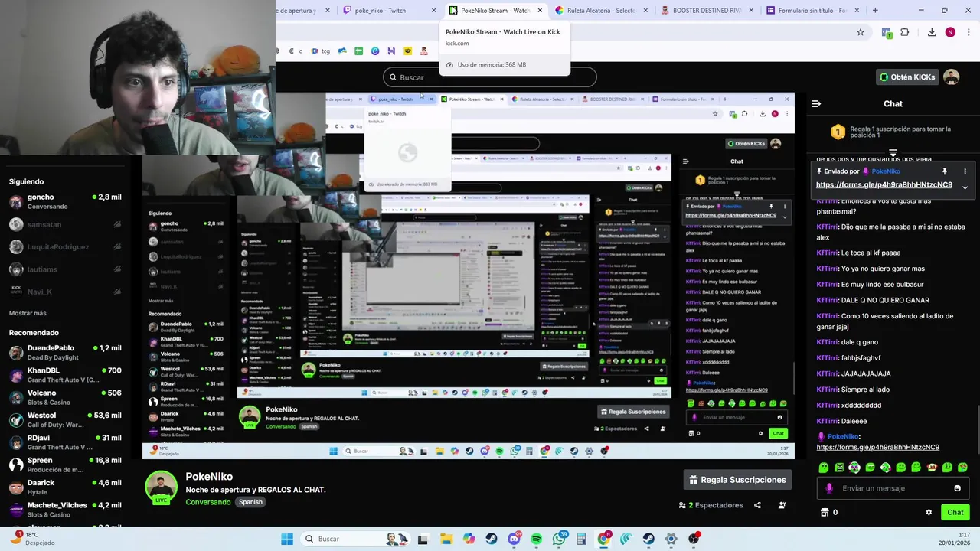Open KhanDBL's recommended stream
Image resolution: width=980 pixels, height=551 pixels.
click(x=65, y=375)
